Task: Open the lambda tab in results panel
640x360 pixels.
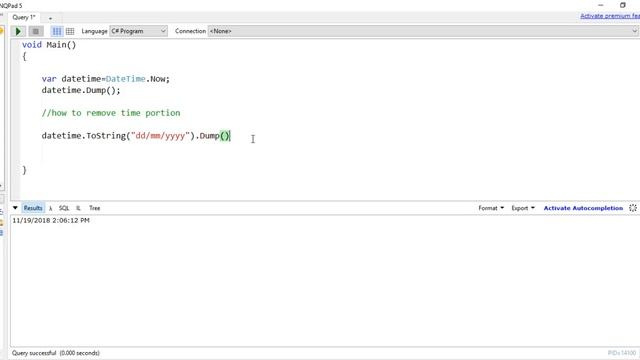Action: (x=51, y=208)
